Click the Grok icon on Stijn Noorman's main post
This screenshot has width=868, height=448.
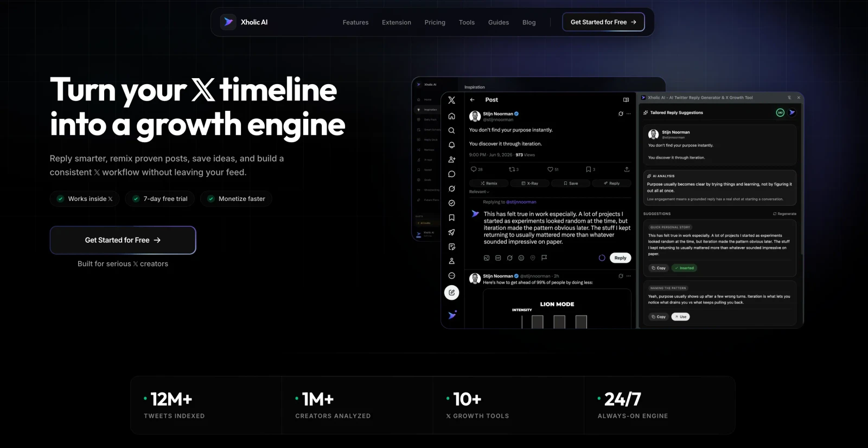(621, 114)
